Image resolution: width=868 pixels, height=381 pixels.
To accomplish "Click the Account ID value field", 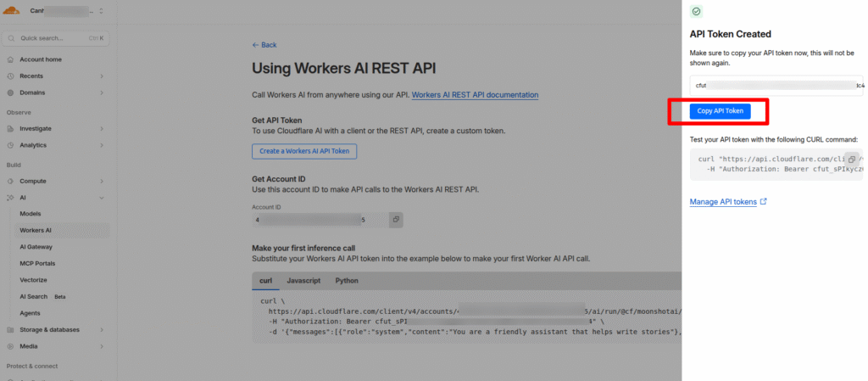I will 320,220.
